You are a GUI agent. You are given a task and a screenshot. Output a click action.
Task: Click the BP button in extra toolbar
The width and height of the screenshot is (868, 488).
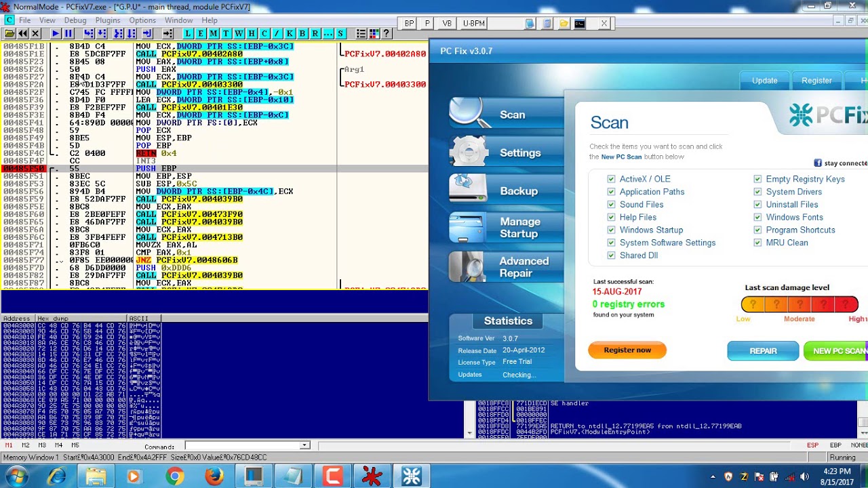(409, 23)
